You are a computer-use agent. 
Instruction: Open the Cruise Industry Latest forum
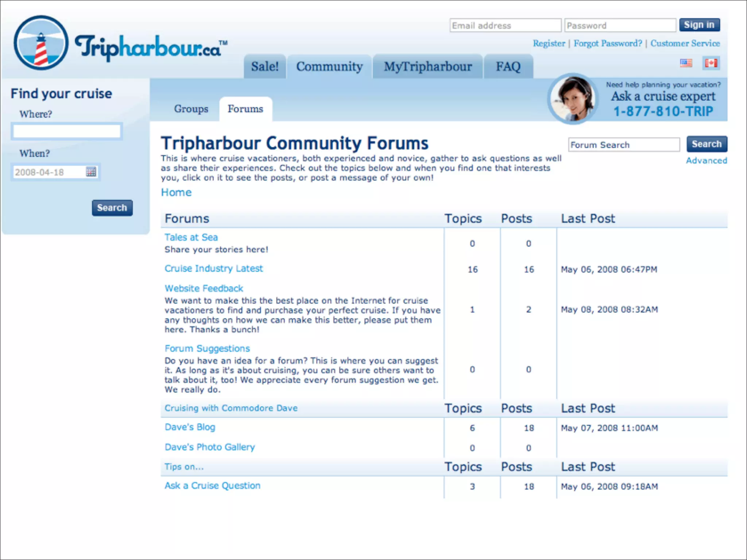point(213,269)
